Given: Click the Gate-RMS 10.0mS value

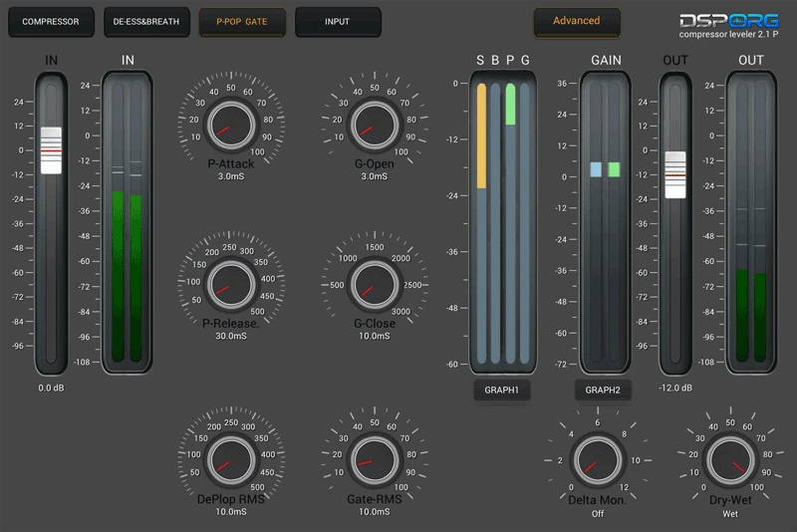Looking at the screenshot, I should (x=375, y=512).
